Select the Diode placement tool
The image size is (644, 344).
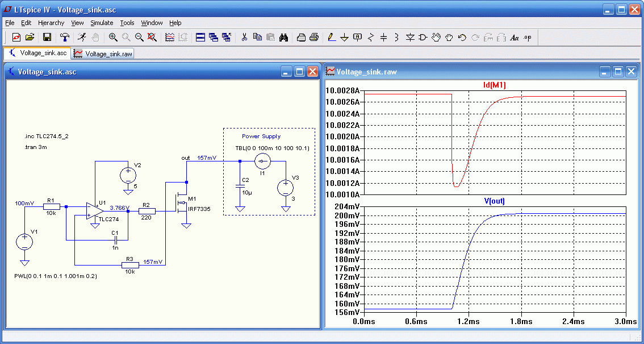click(410, 38)
